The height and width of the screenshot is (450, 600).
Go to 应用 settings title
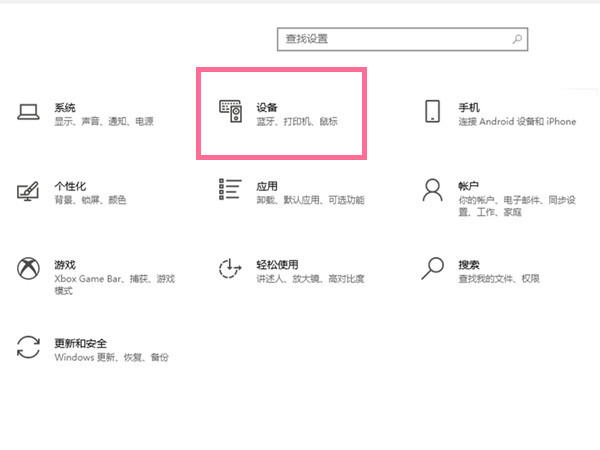[x=267, y=185]
